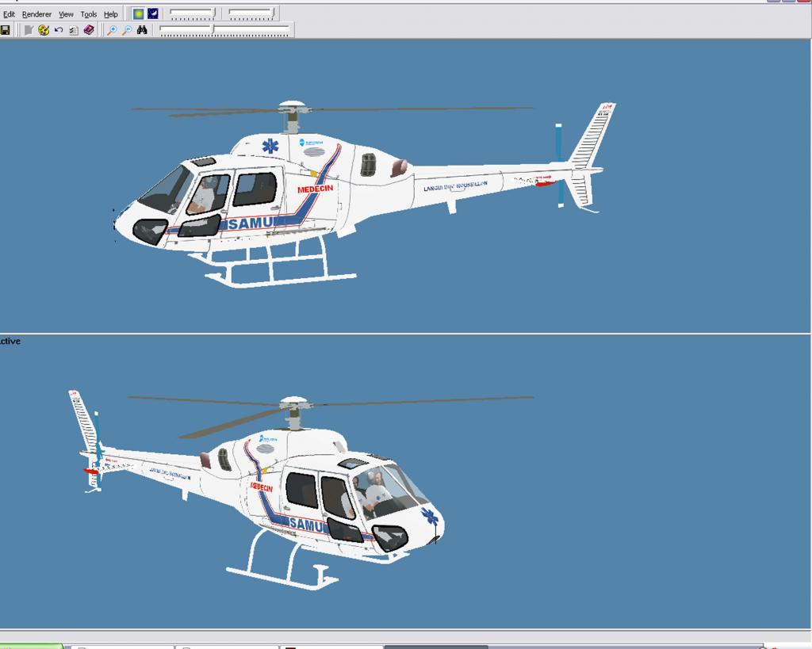The width and height of the screenshot is (812, 649).
Task: Open the paint palette color tool
Action: 44,30
